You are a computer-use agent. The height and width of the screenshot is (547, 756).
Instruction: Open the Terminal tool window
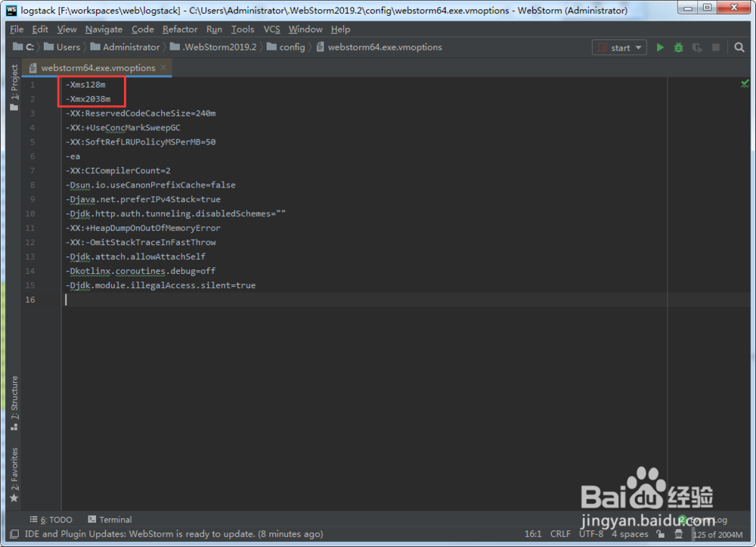point(110,520)
